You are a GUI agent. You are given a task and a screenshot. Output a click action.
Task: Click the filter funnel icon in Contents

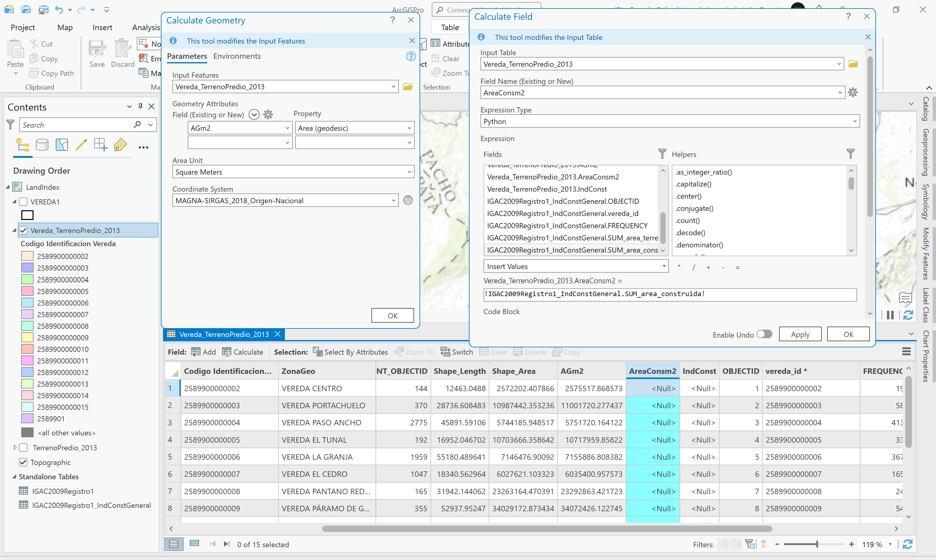click(11, 125)
